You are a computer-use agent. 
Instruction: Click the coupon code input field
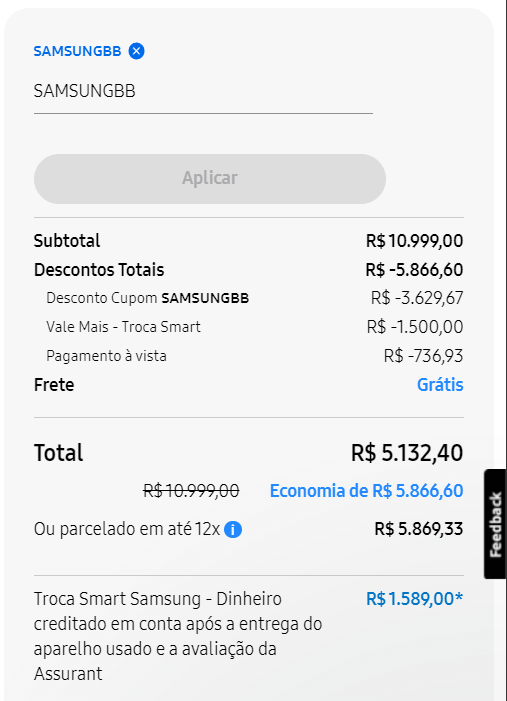pyautogui.click(x=203, y=92)
